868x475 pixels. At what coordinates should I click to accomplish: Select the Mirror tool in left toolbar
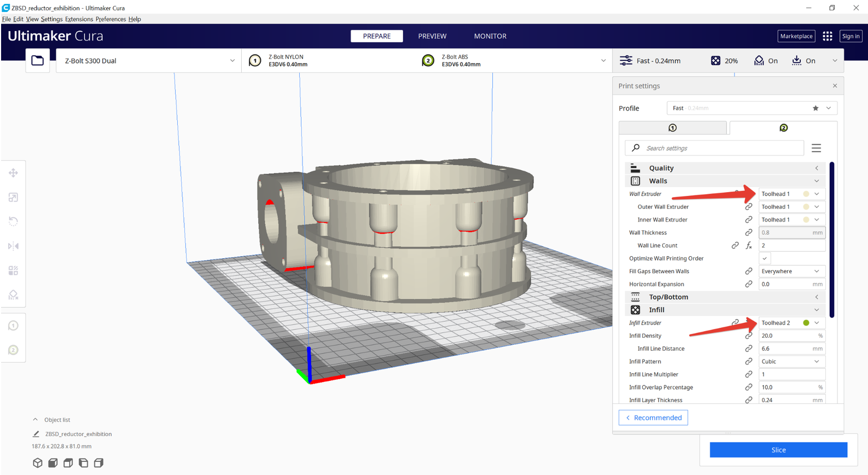pos(14,246)
